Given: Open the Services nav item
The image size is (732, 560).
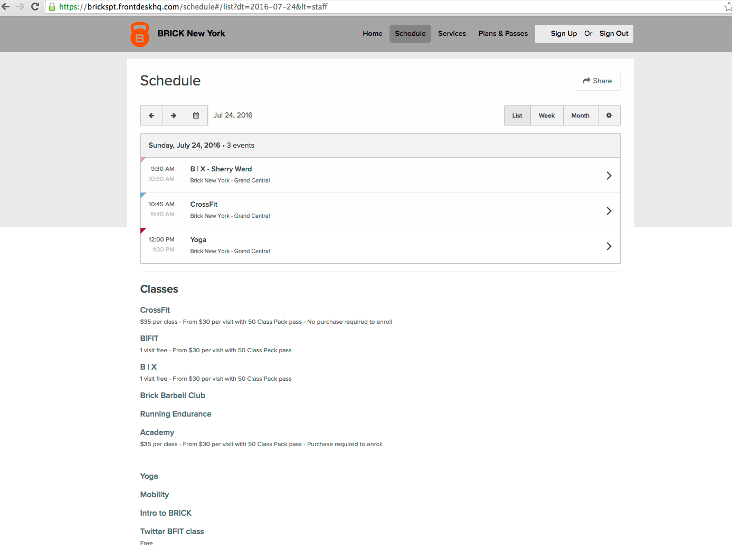Looking at the screenshot, I should point(452,34).
